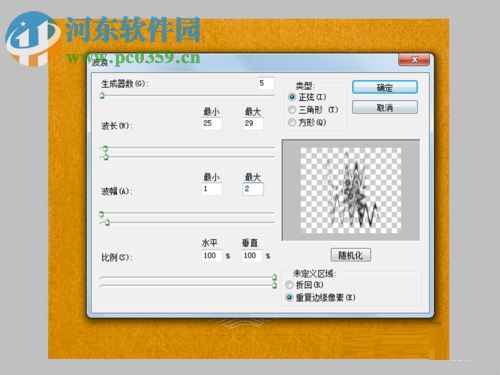Click the wave filter preview image
The height and width of the screenshot is (375, 500).
(351, 190)
